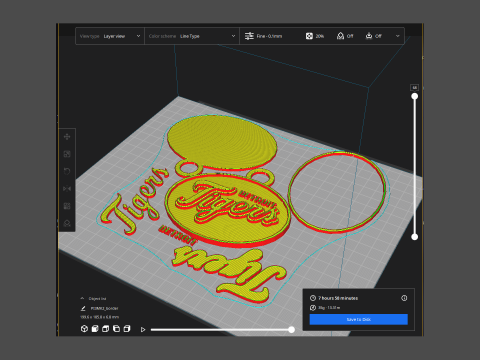This screenshot has height=360, width=480.
Task: Click the print settings sliders icon
Action: (249, 36)
